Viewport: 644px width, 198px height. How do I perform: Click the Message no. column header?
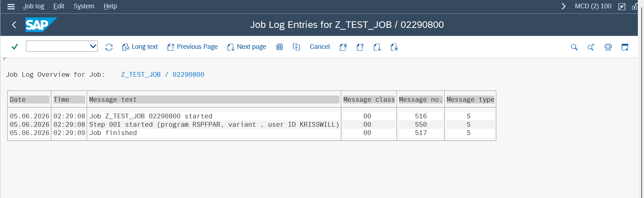pyautogui.click(x=420, y=100)
